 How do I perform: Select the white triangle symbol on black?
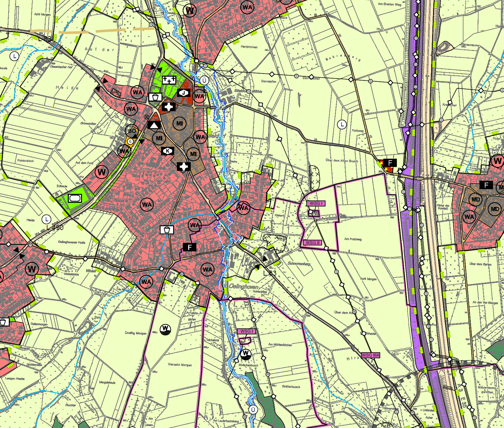(154, 125)
